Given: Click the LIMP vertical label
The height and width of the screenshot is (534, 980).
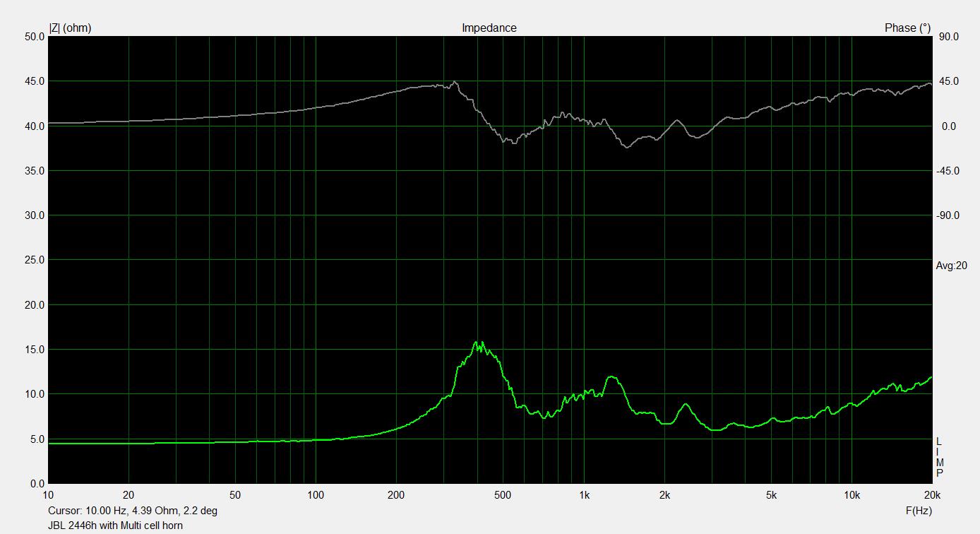Looking at the screenshot, I should (939, 458).
